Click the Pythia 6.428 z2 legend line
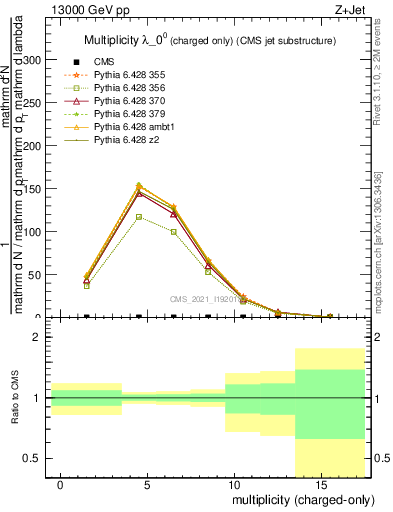 coord(76,140)
